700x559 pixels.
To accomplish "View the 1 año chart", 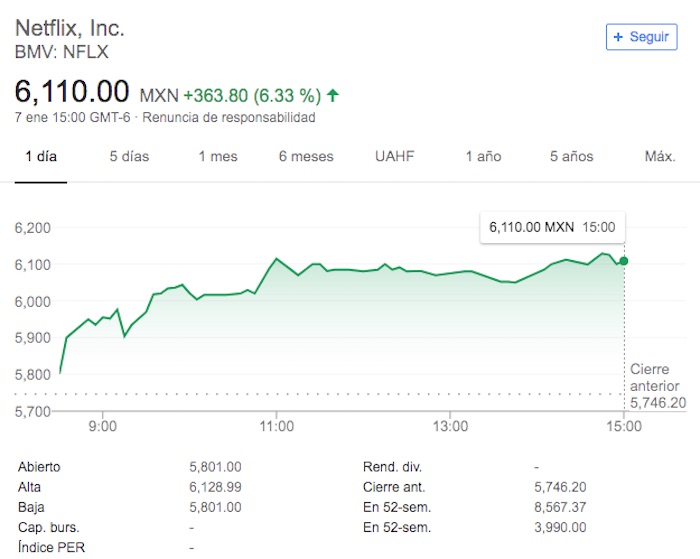I will click(483, 156).
